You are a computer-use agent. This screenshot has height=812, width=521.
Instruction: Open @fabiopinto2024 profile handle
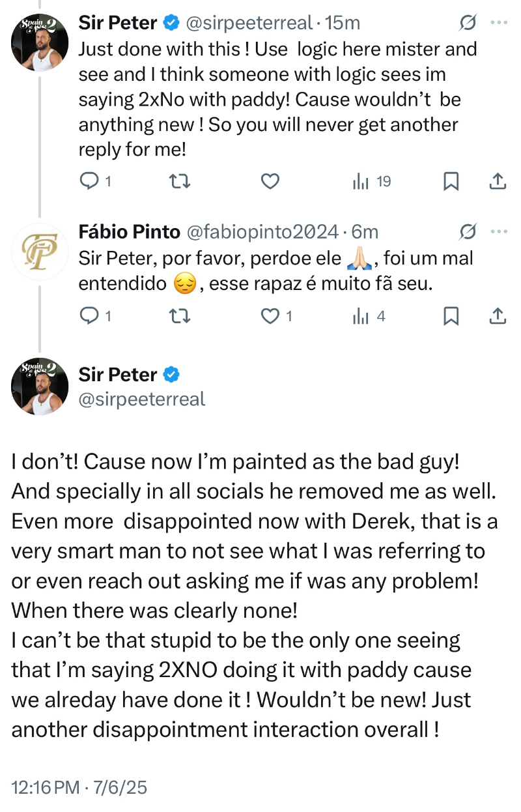263,232
